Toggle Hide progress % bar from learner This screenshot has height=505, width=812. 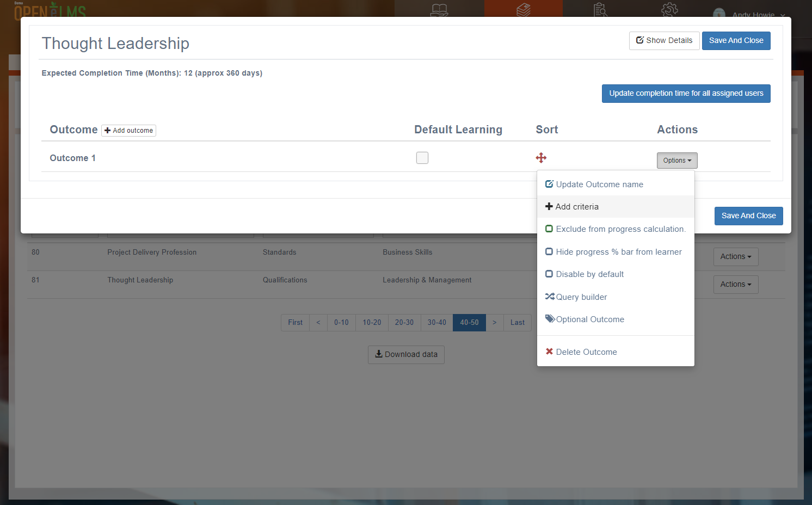616,252
